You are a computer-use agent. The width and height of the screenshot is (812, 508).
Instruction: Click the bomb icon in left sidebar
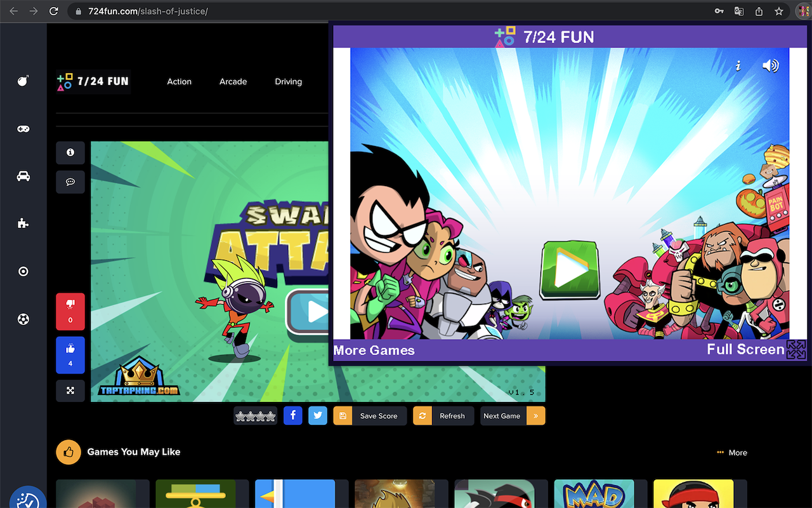(x=23, y=81)
